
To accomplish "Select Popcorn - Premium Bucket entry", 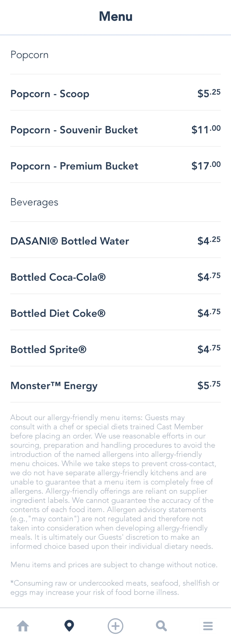I will 74,166.
